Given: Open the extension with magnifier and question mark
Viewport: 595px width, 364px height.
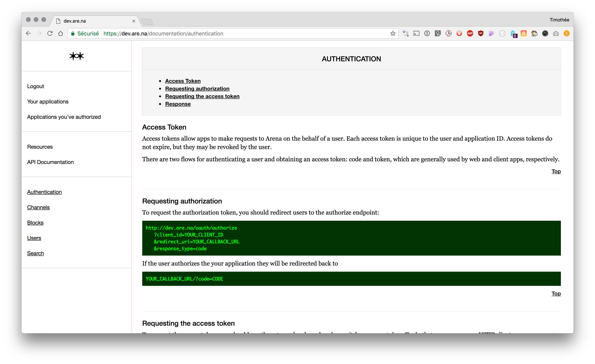Looking at the screenshot, I should coord(405,33).
